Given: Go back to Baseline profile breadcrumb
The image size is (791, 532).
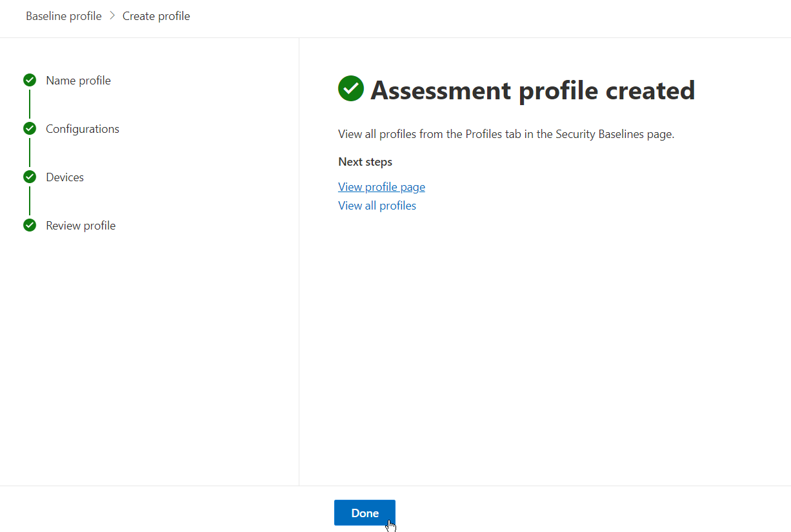Looking at the screenshot, I should coord(63,16).
